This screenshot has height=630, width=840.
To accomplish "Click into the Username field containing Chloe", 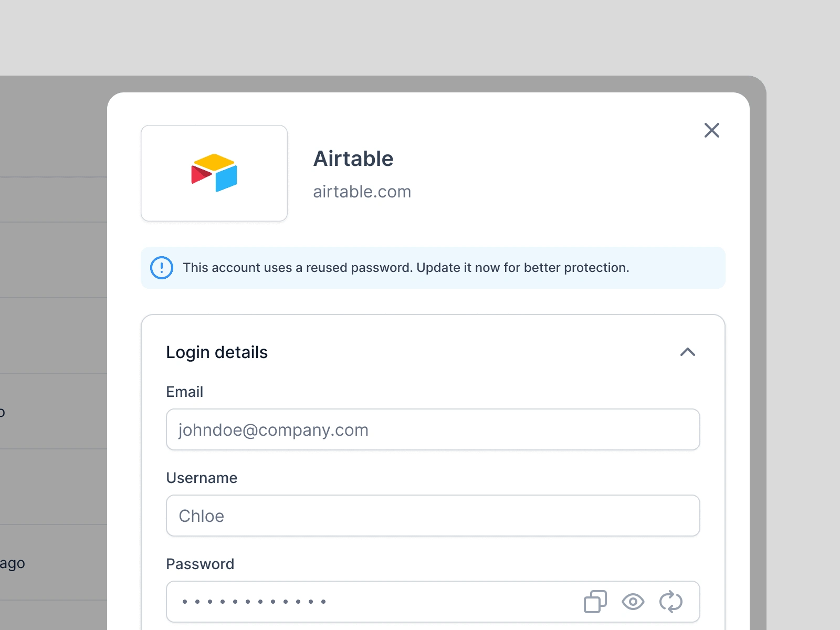I will pos(433,516).
